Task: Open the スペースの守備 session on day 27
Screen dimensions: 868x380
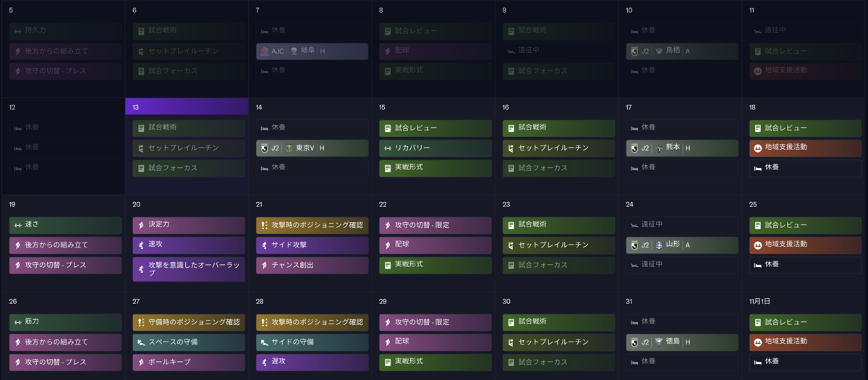Action: tap(189, 342)
